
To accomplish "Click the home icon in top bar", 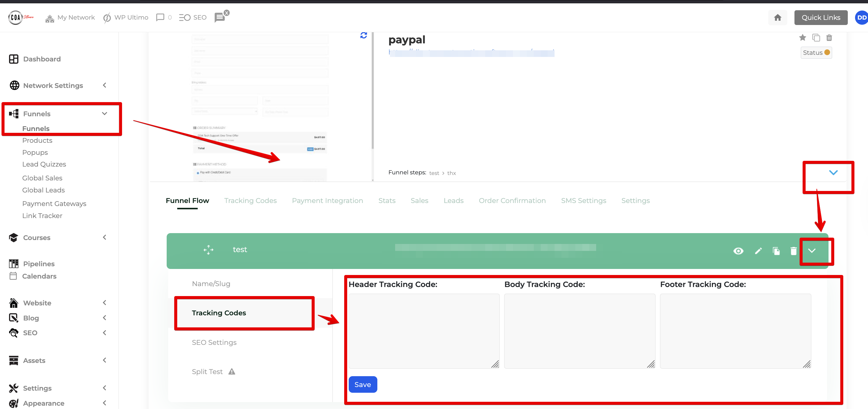I will click(x=777, y=17).
